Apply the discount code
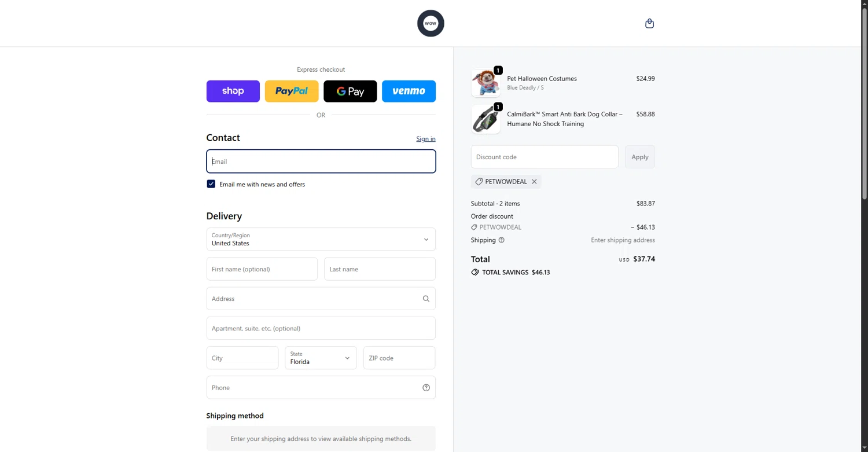868x452 pixels. pos(640,157)
